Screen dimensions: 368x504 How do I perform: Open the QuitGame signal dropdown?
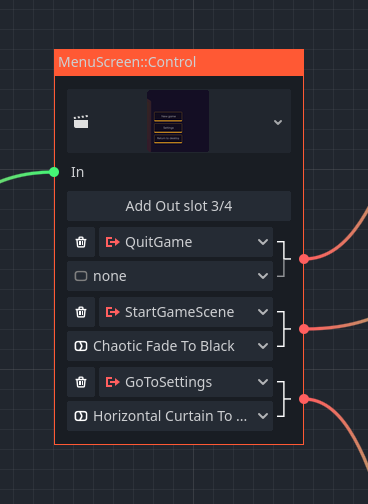pos(186,242)
